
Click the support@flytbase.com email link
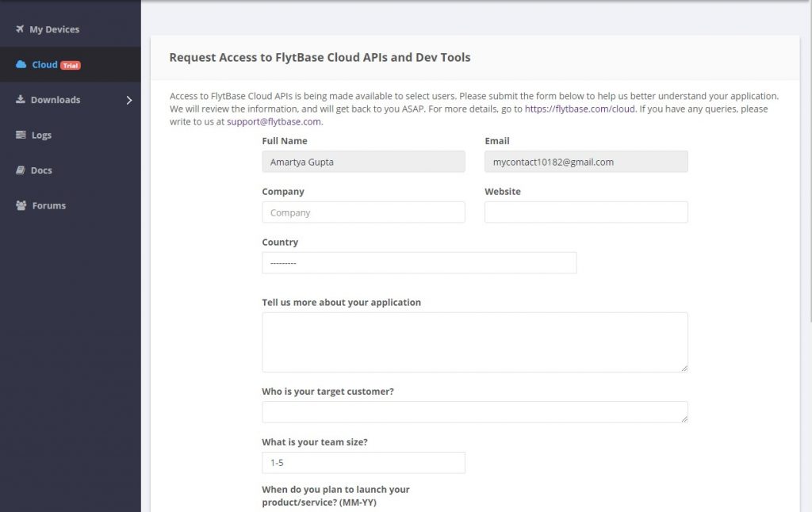click(274, 121)
